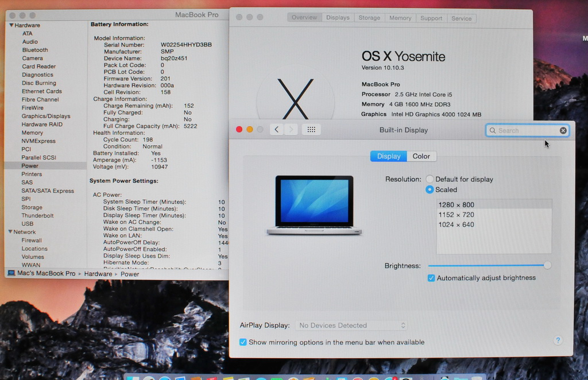The width and height of the screenshot is (588, 380).
Task: Go back in System Preferences
Action: click(x=277, y=130)
